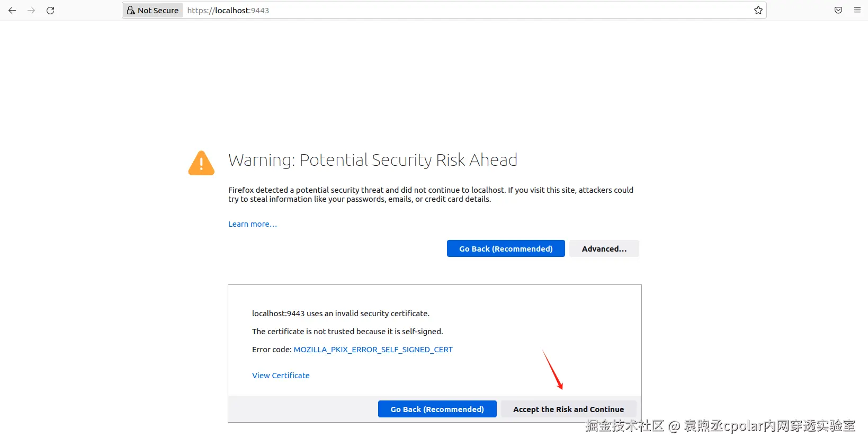The width and height of the screenshot is (868, 446).
Task: Open the Firefox hamburger application menu
Action: pos(857,10)
